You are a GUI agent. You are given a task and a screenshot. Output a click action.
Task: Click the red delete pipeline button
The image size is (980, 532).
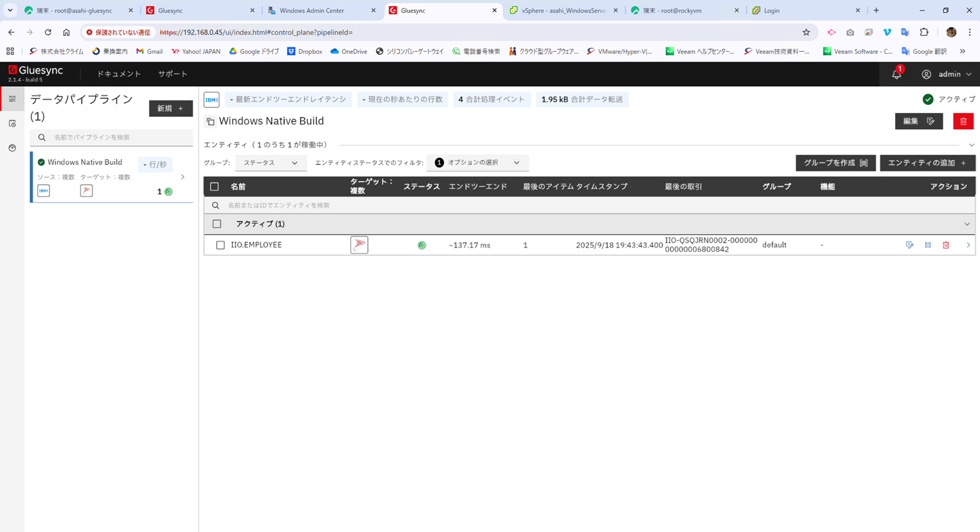(963, 121)
